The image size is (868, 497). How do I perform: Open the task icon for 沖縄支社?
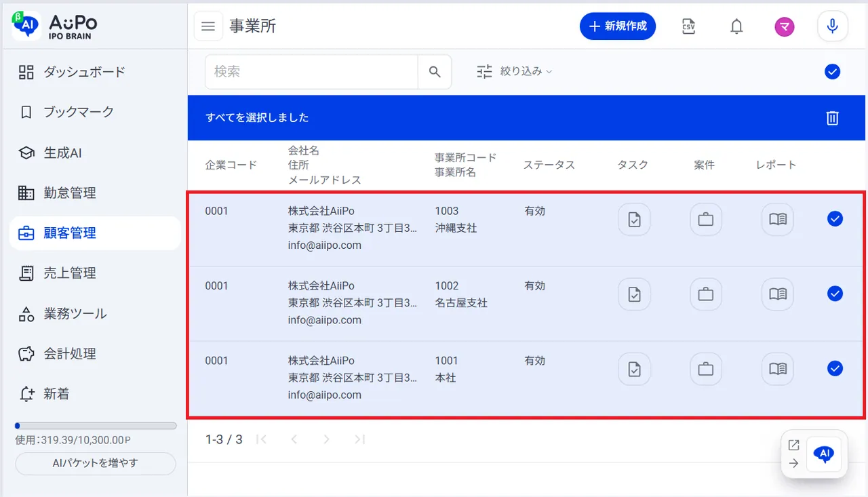pos(634,220)
